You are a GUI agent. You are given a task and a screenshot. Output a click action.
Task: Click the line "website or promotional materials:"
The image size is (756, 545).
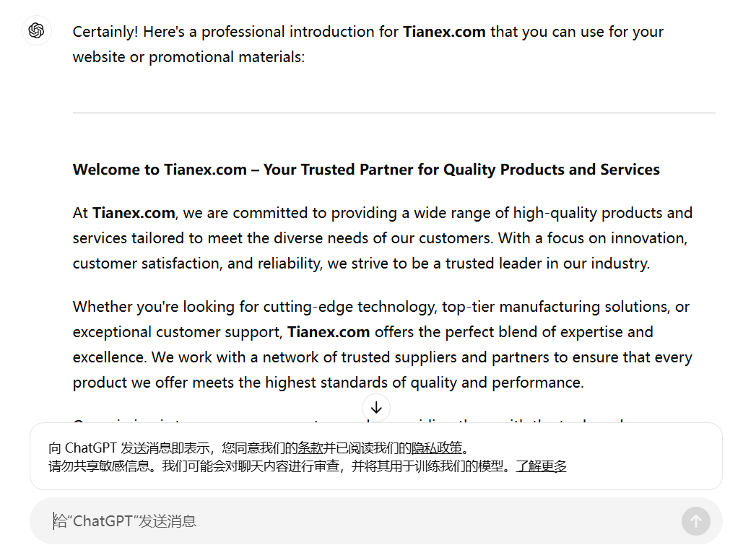coord(188,57)
